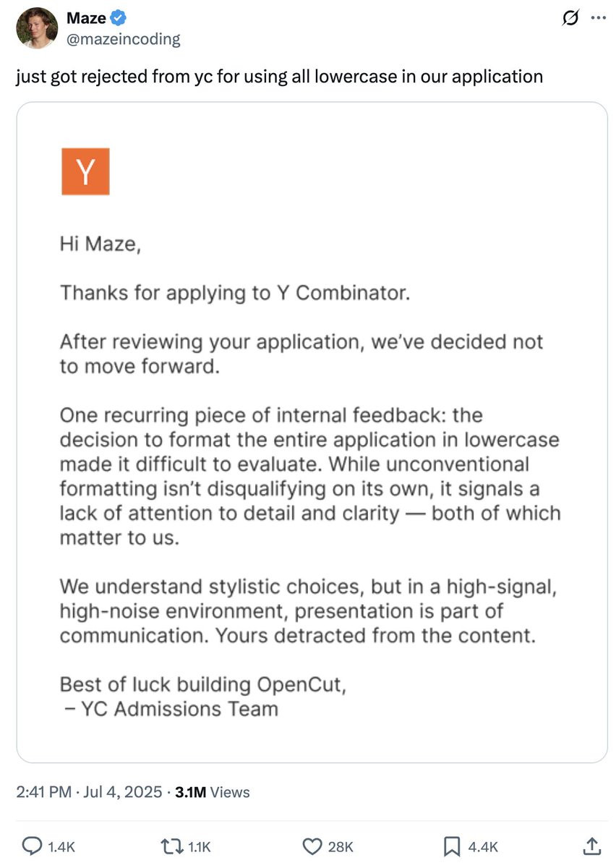Bookmark the post with the bookmark icon

pos(451,846)
